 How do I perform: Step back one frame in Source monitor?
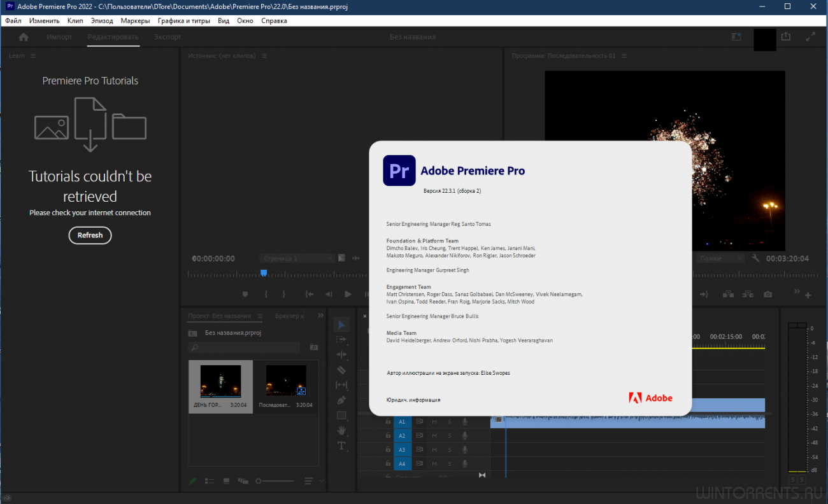329,294
